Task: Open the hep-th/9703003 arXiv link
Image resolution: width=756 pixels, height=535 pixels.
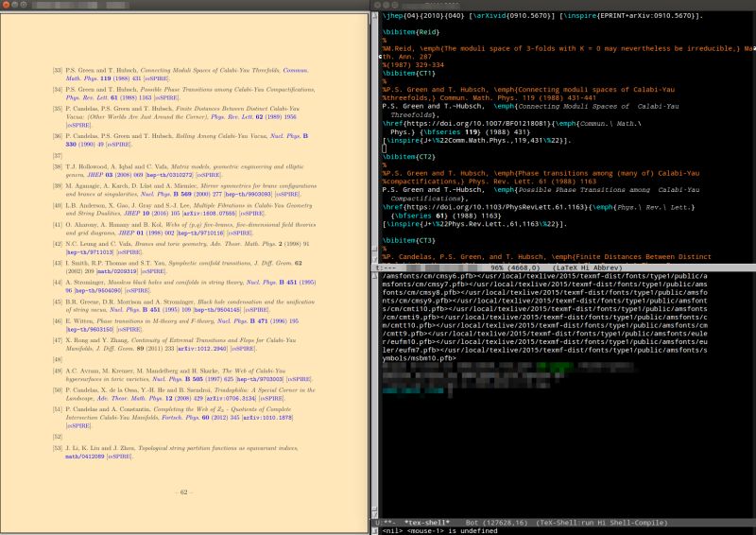Action: coord(260,380)
